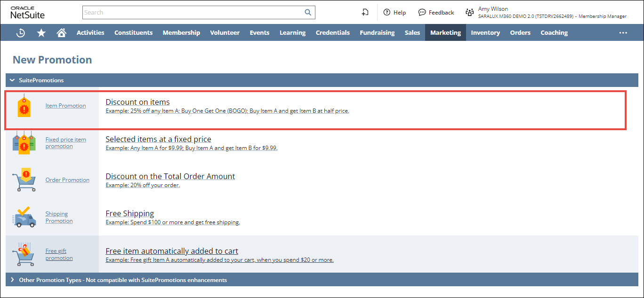Click inside the global Search field
This screenshot has height=298, width=644.
tap(193, 13)
